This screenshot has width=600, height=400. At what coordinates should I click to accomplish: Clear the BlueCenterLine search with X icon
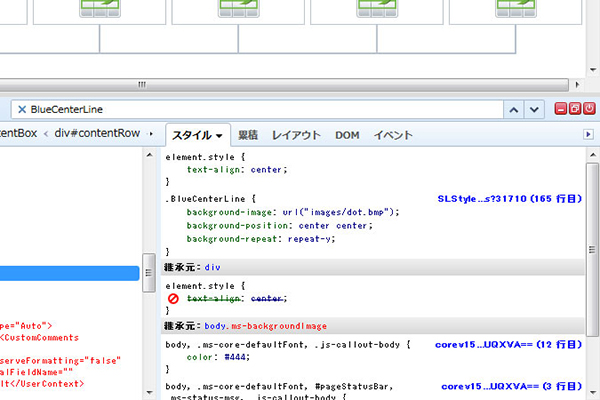pos(22,109)
